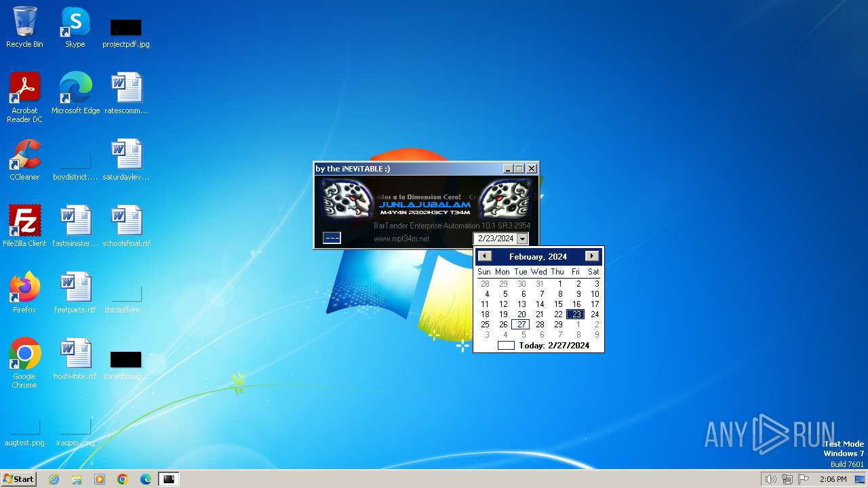Viewport: 868px width, 488px height.
Task: Select projectpdf.jpg desktop file
Action: (x=126, y=33)
